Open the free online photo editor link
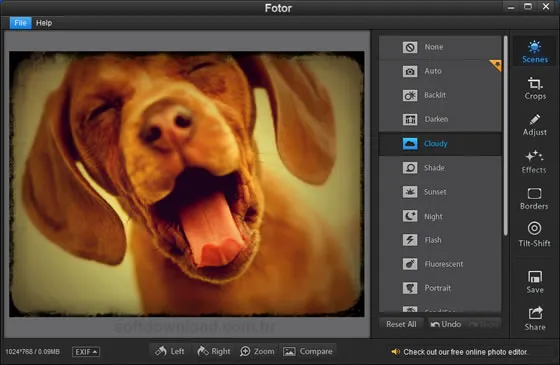 (465, 352)
